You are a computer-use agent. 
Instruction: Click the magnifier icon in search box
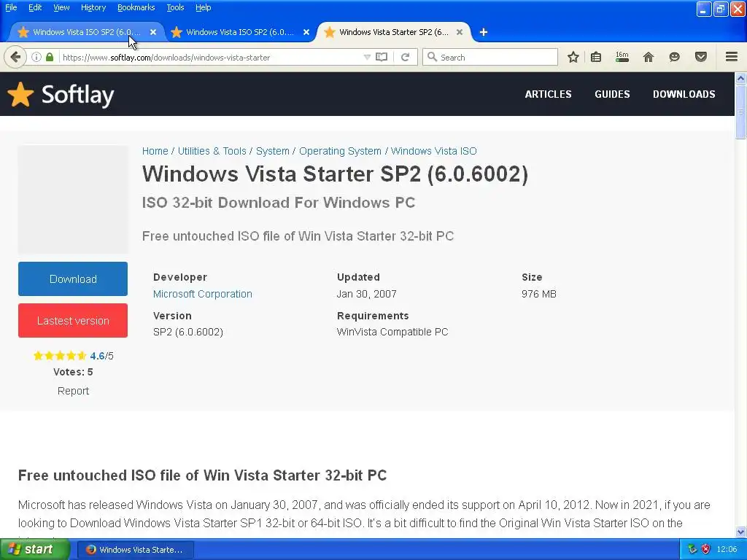[432, 57]
